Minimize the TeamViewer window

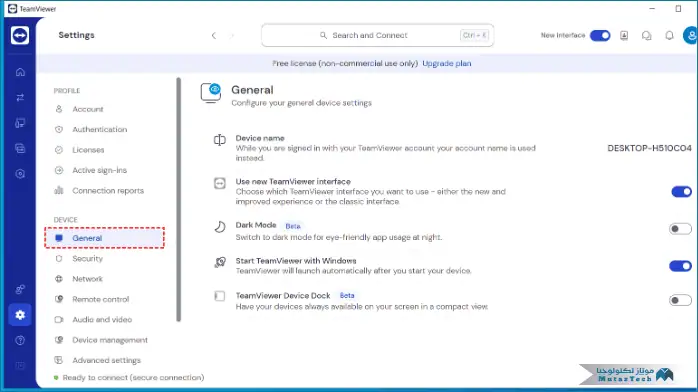[x=652, y=8]
